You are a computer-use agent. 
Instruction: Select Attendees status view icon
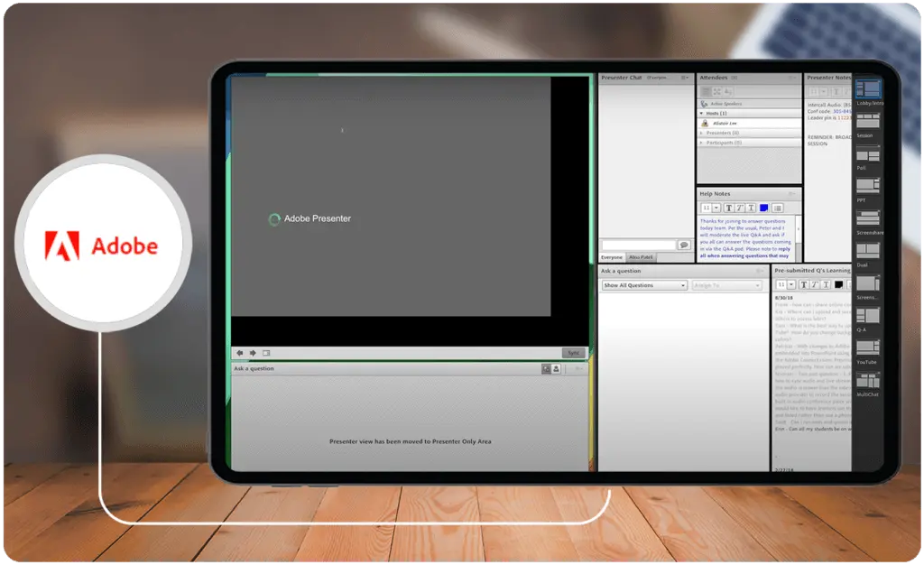click(728, 91)
